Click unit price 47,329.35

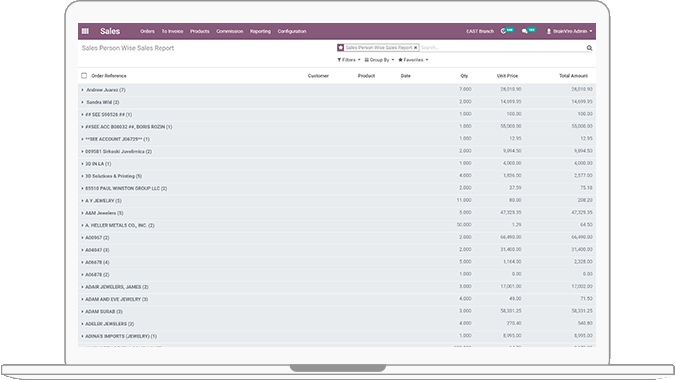coord(511,213)
